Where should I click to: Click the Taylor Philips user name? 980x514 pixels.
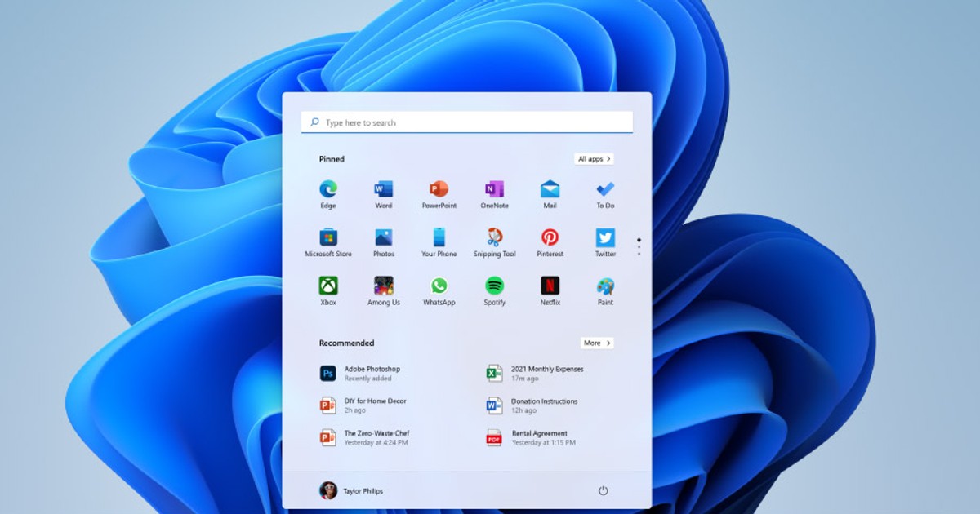click(x=363, y=491)
